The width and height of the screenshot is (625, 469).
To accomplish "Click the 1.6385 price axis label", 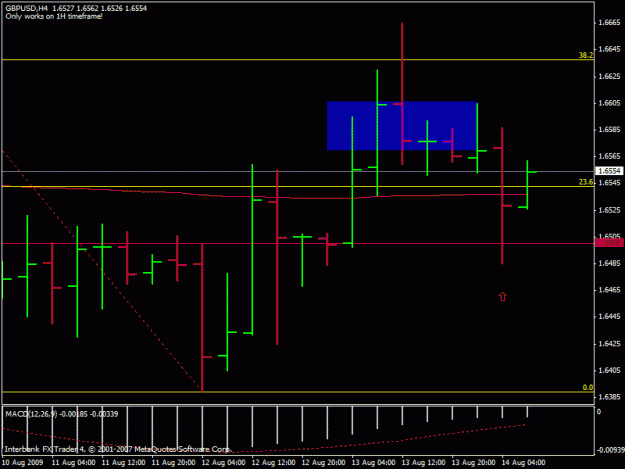I will point(609,397).
